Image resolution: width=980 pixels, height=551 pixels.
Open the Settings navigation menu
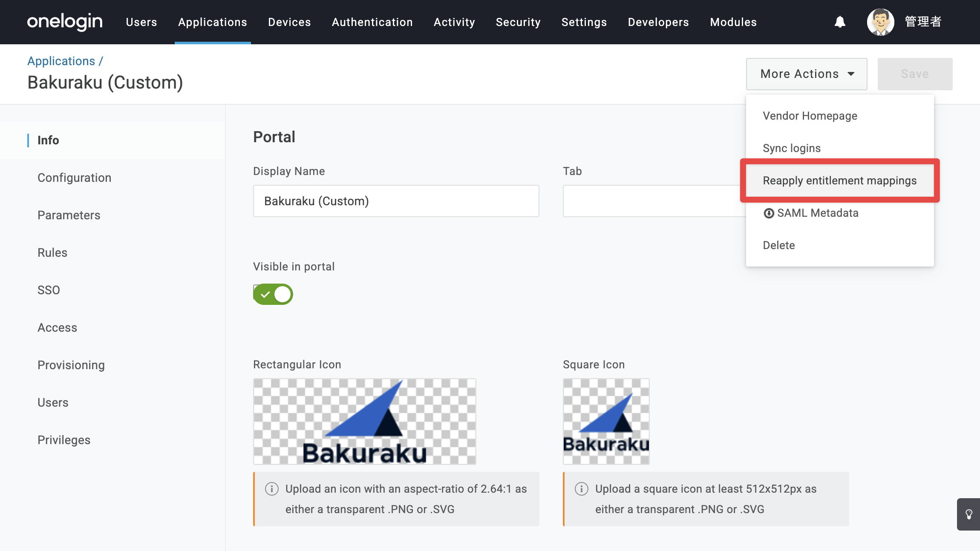coord(584,22)
